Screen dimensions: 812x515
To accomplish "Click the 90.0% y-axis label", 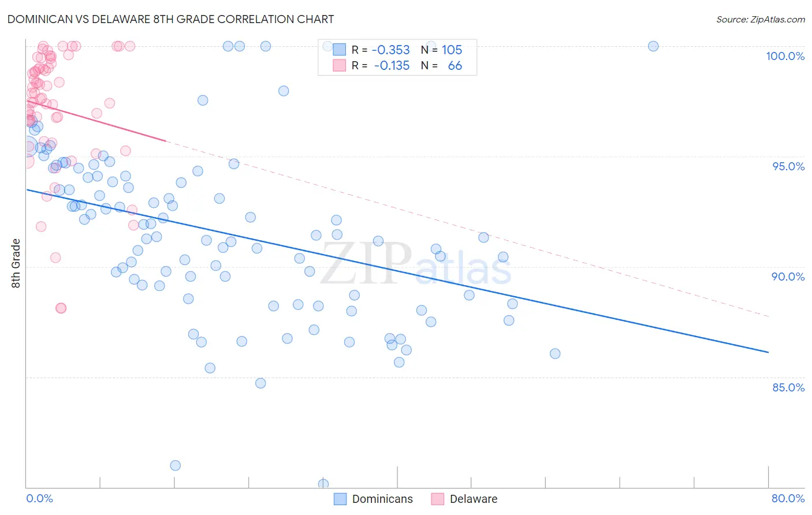I will pos(788,277).
